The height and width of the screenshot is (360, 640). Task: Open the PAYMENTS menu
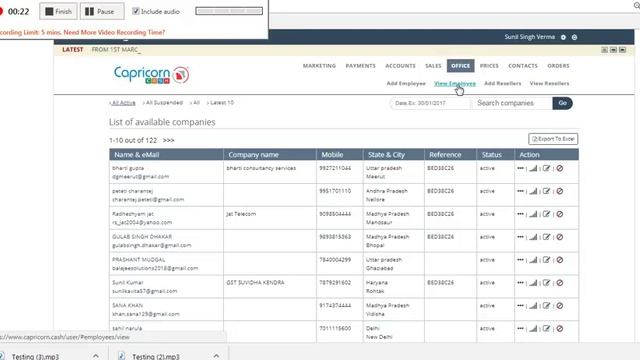point(360,66)
